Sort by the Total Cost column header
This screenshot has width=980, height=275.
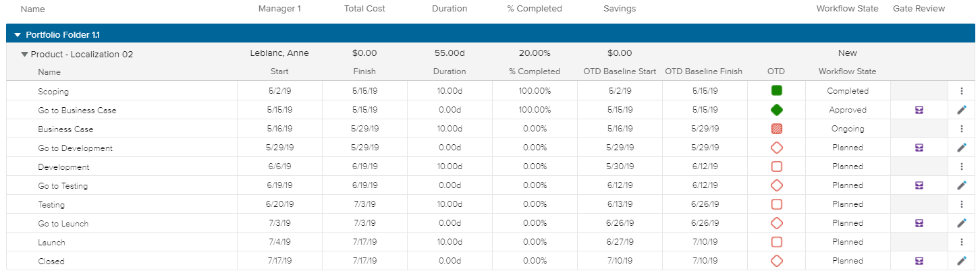(364, 9)
